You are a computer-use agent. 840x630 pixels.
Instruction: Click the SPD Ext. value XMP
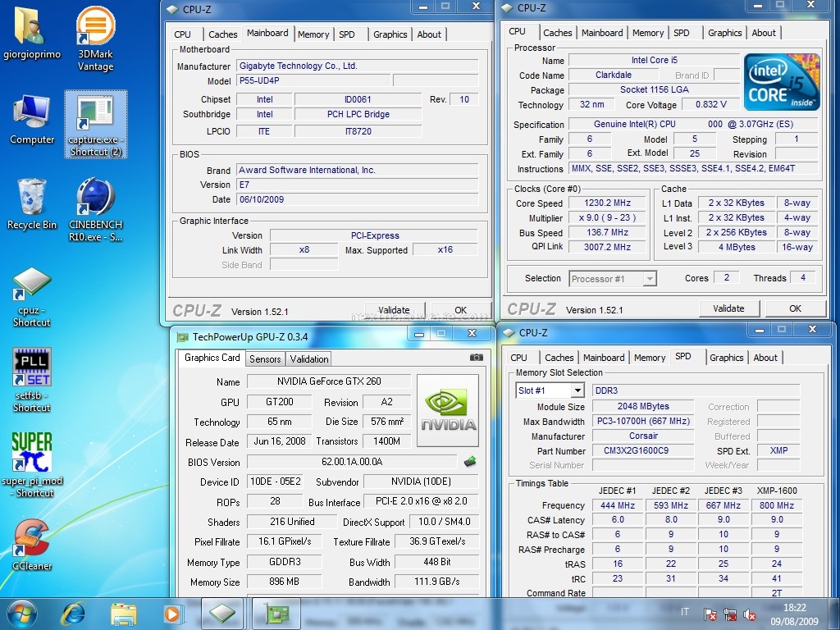778,450
